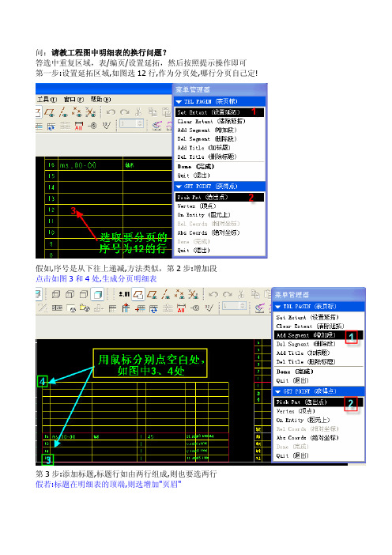Collapse the GET POINT section in the second figure
This screenshot has width=392, height=555.
277,391
